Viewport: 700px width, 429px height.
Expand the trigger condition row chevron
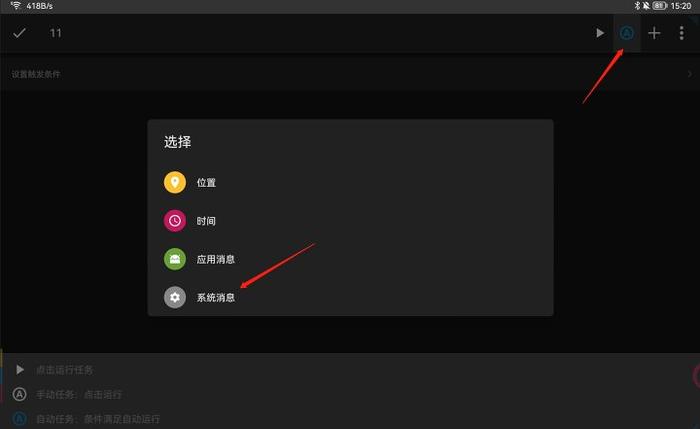tap(690, 74)
